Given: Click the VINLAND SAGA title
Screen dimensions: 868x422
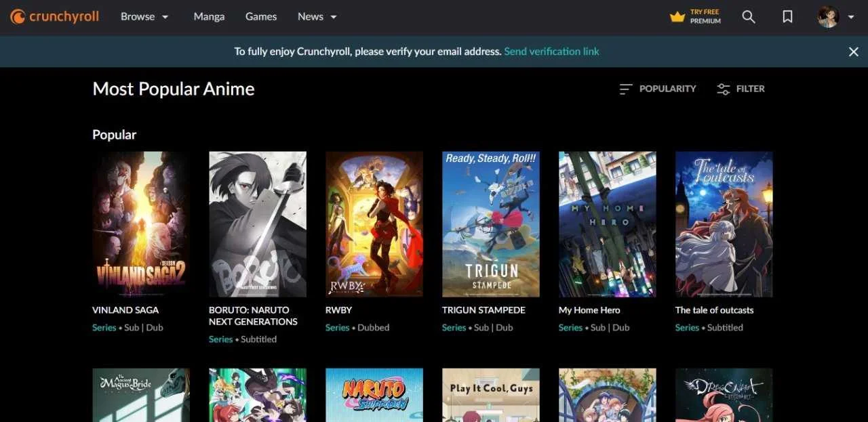Looking at the screenshot, I should (125, 310).
